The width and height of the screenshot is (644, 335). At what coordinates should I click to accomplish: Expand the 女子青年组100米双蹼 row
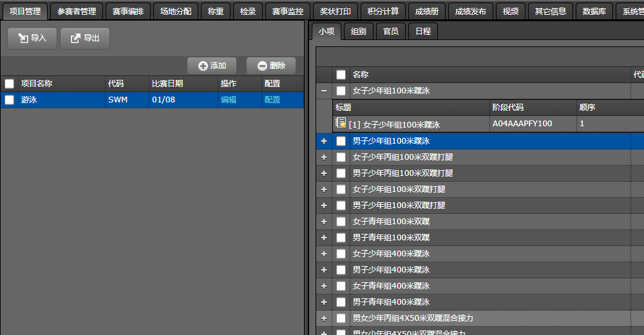click(x=324, y=222)
